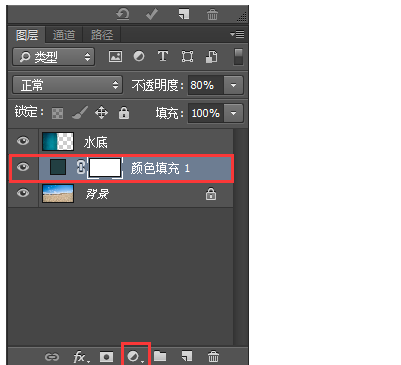Open the 正常 blend mode dropdown
The height and width of the screenshot is (365, 401).
coord(67,85)
